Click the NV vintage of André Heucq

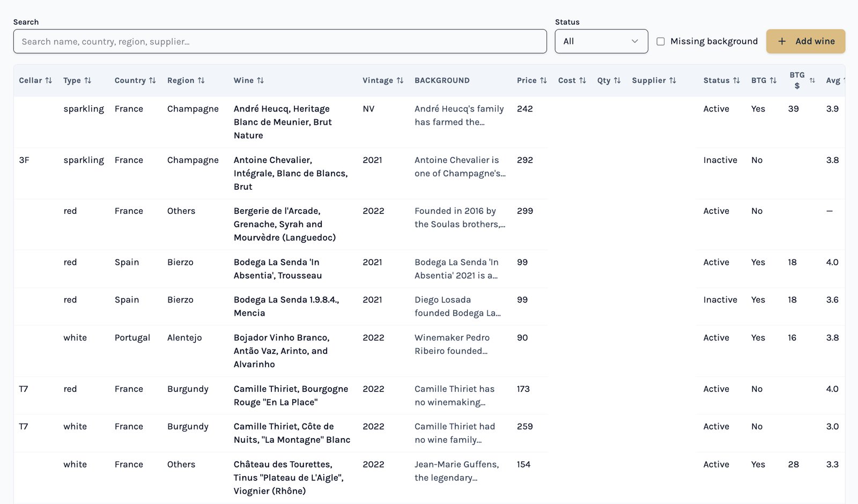(x=368, y=109)
